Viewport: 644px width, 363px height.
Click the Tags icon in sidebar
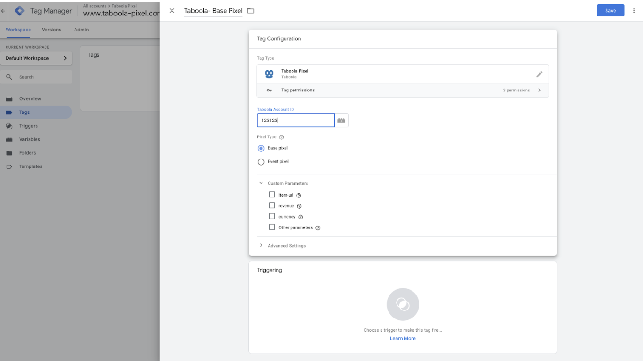click(x=9, y=113)
